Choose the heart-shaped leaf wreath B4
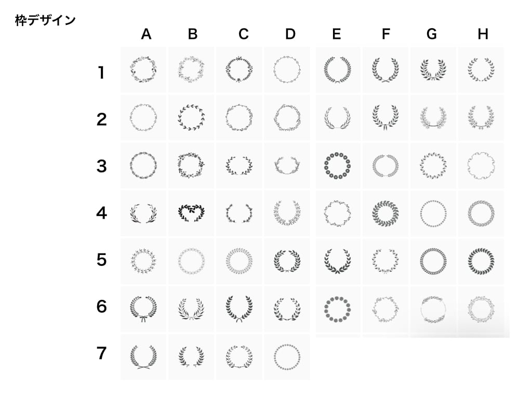532x399 pixels. click(191, 213)
